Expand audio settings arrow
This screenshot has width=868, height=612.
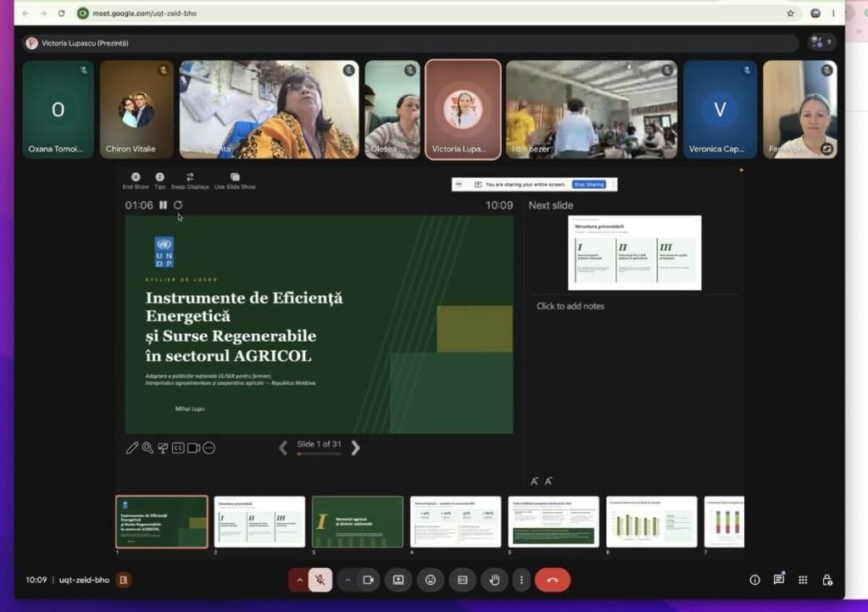(299, 580)
